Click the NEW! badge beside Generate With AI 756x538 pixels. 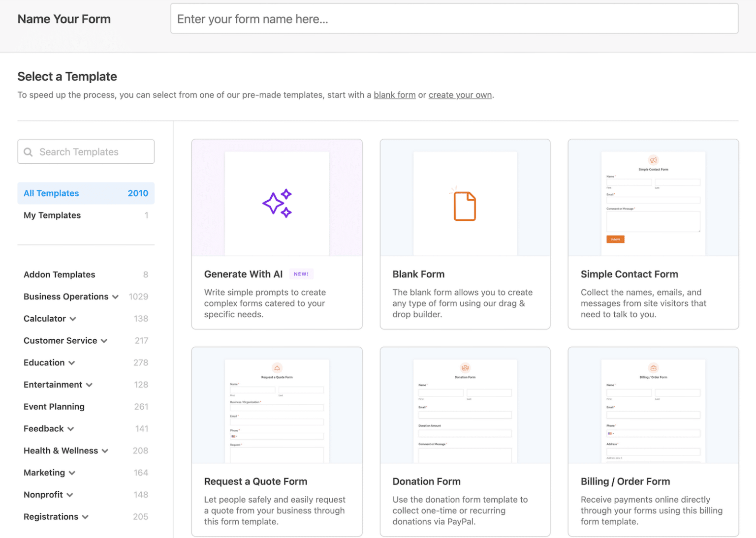(301, 273)
